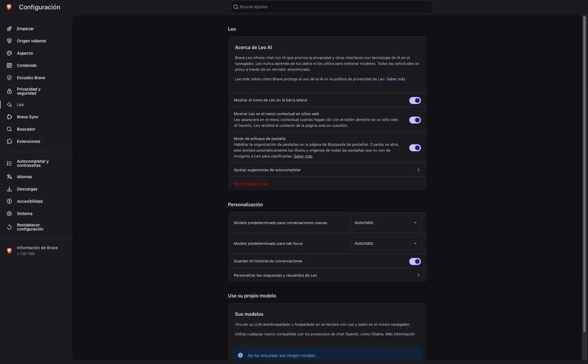The width and height of the screenshot is (588, 364).
Task: Click the magnifier icon beside Buscador
Action: pyautogui.click(x=9, y=129)
